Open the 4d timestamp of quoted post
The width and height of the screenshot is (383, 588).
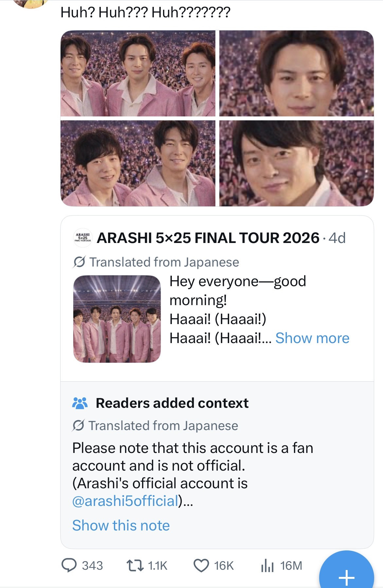pos(337,238)
